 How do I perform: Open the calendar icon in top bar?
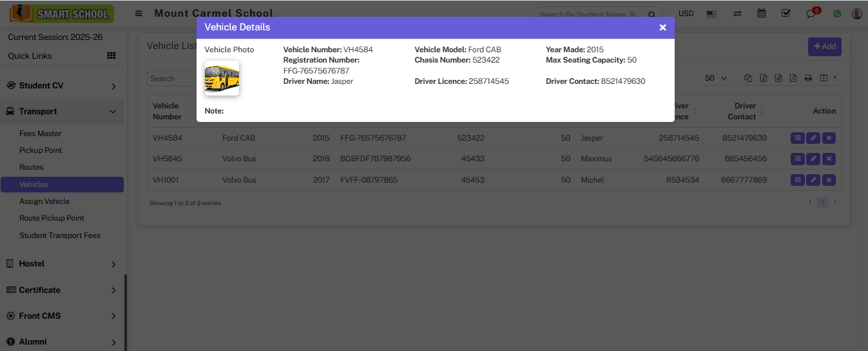(x=762, y=14)
